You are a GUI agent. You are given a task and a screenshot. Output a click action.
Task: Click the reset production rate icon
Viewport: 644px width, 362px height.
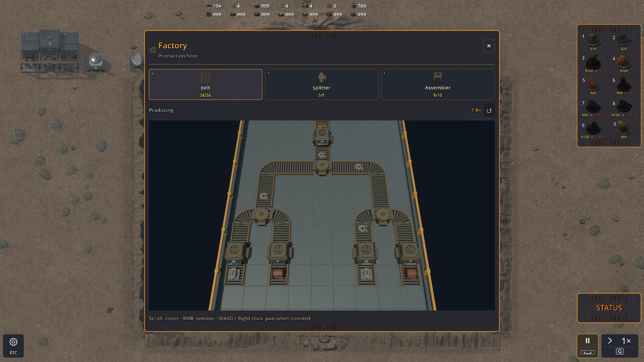point(489,111)
